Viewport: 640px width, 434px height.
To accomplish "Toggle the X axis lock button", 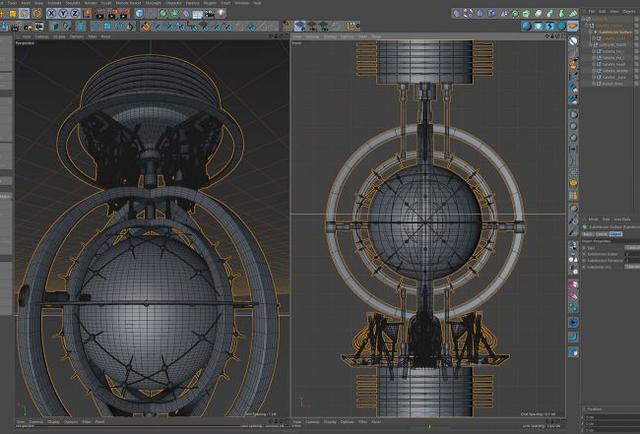I will [x=51, y=14].
